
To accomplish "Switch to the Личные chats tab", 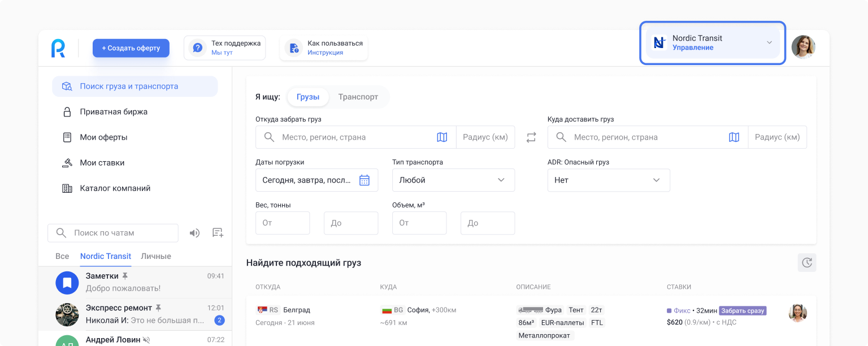I will coord(156,256).
